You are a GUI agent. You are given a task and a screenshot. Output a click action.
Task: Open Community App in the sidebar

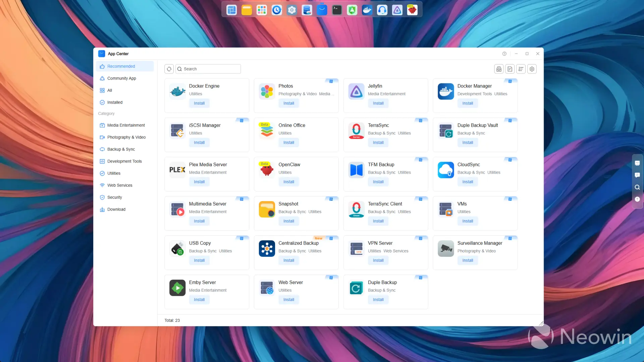click(125, 78)
